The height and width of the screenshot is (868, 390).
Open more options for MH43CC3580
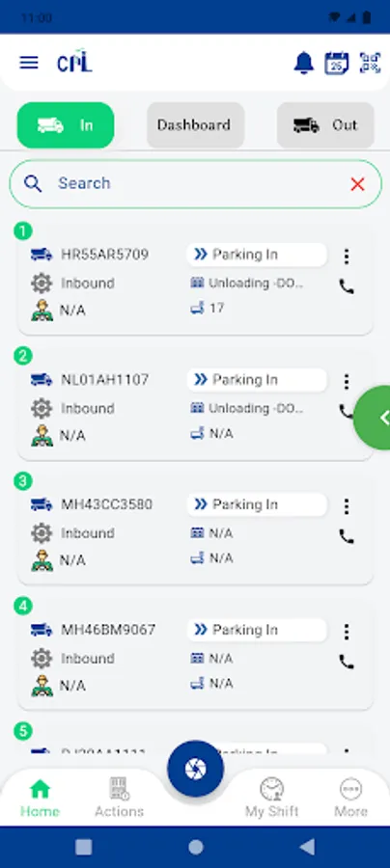347,506
